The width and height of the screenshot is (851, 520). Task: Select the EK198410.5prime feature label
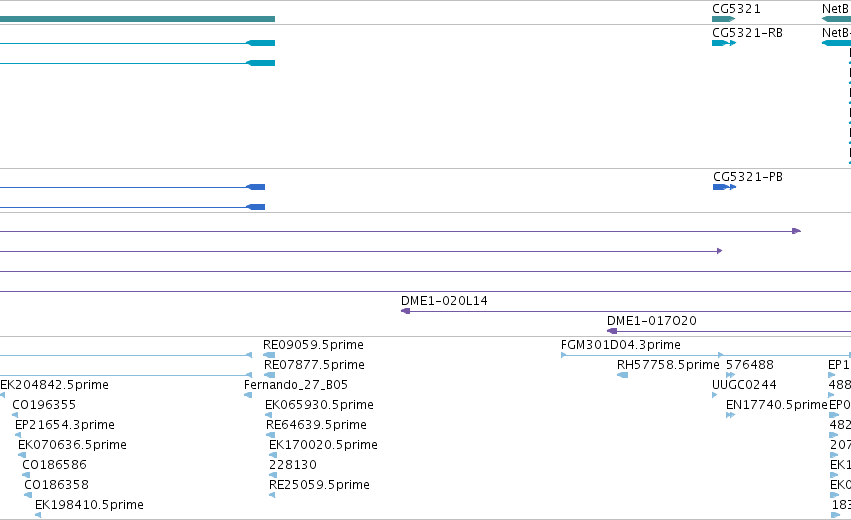point(89,505)
